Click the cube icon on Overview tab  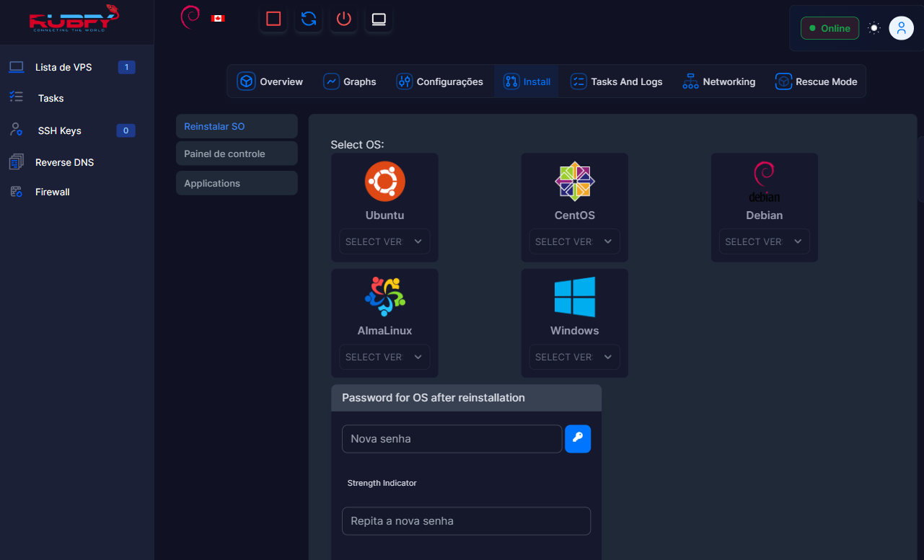tap(246, 81)
